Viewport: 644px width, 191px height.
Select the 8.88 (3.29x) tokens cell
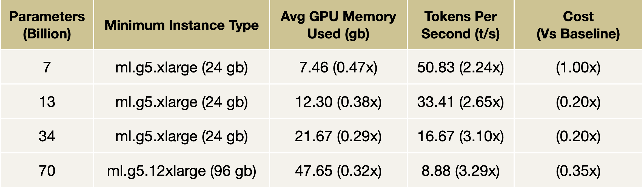point(460,171)
